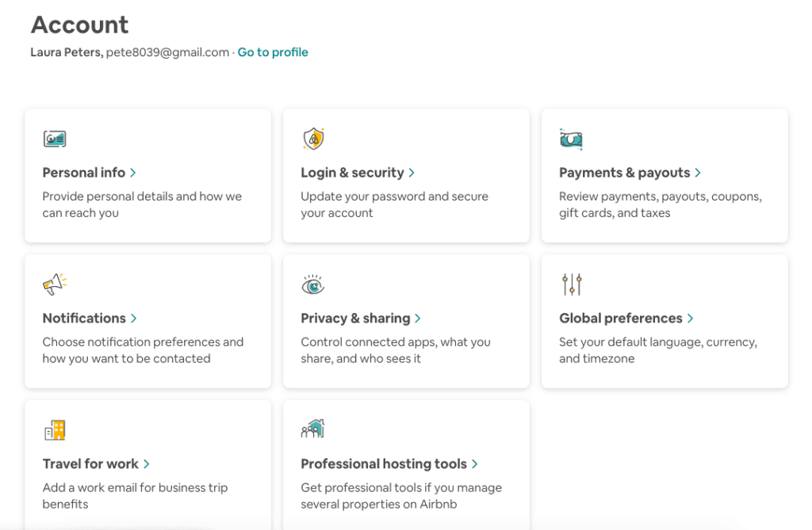The height and width of the screenshot is (530, 812).
Task: Click the text 'Choose notification preferences and how you want to be contacted'
Action: pos(143,350)
